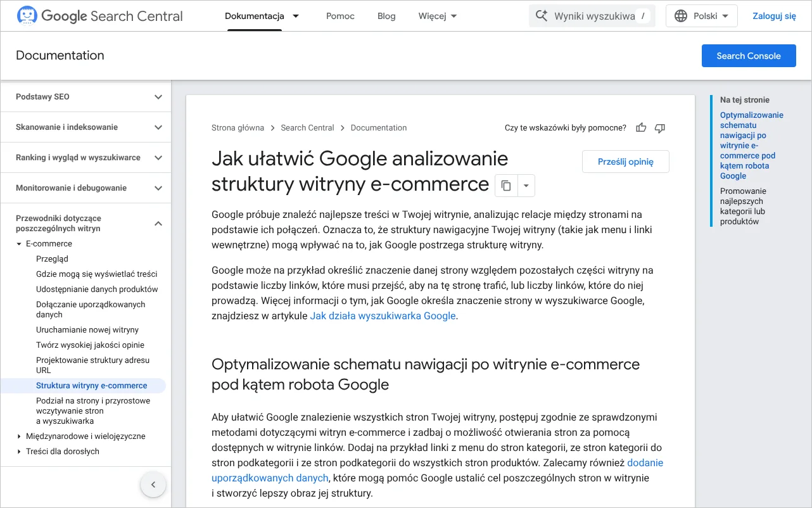Image resolution: width=812 pixels, height=508 pixels.
Task: Collapse the left sidebar with the arrow button
Action: click(x=153, y=485)
